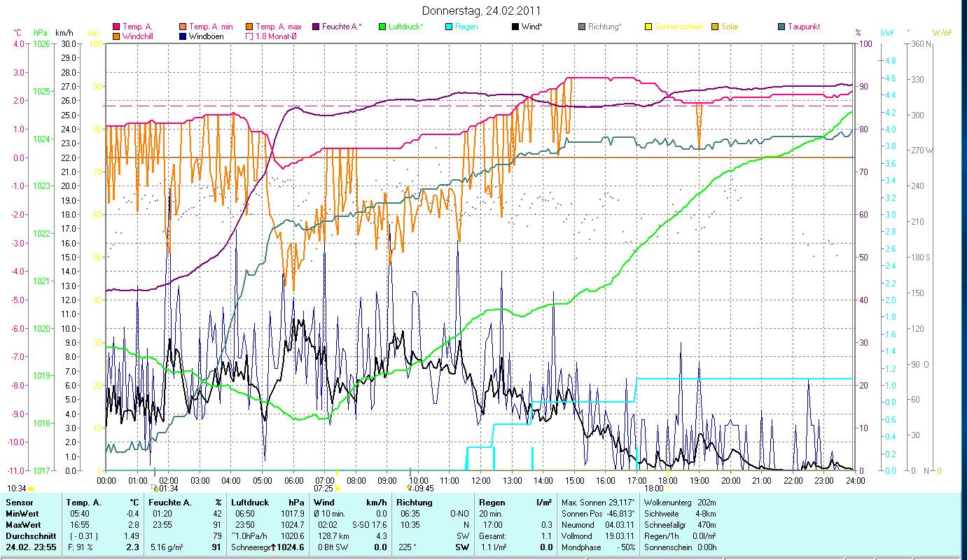
Task: Click the Durchschnitt row label
Action: click(29, 535)
